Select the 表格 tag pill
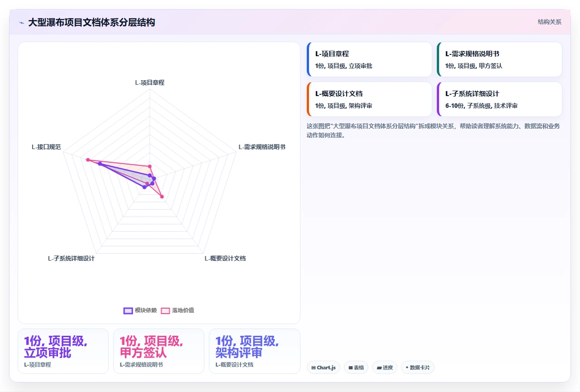 [356, 368]
